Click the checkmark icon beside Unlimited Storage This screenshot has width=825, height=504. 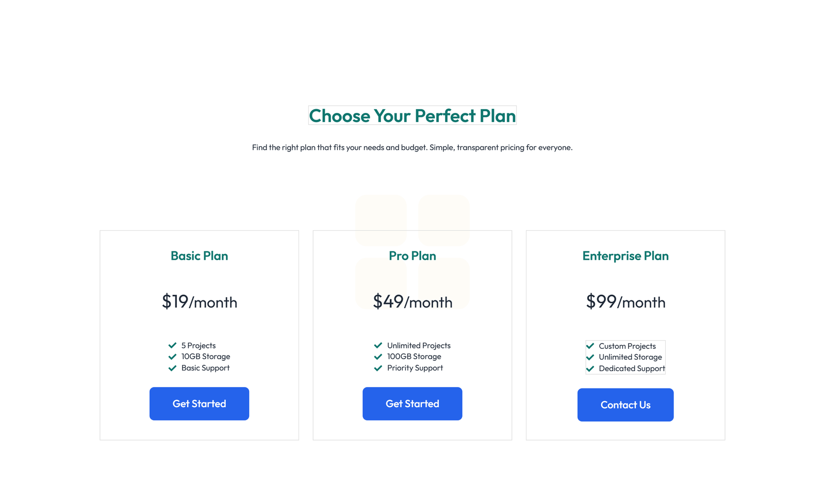click(590, 357)
